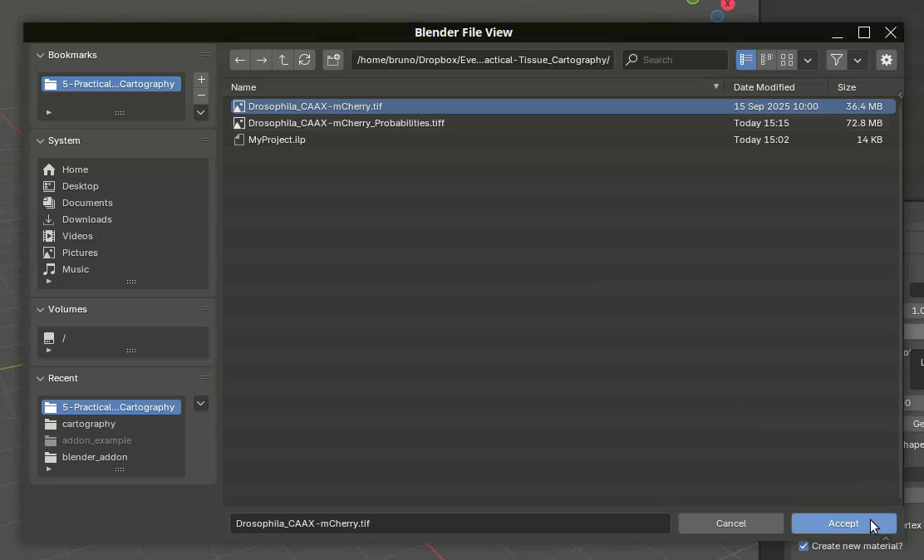Screen dimensions: 924x560
Task: Click the Search input field
Action: 681,60
